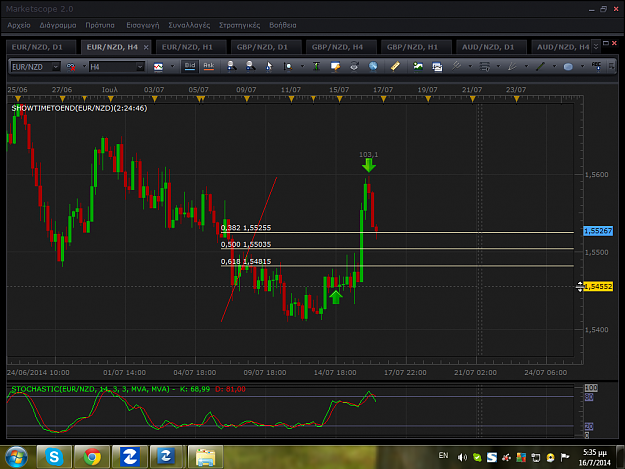Click the 0,382 1,55255 Fibonacci level label
625x469 pixels.
point(246,228)
